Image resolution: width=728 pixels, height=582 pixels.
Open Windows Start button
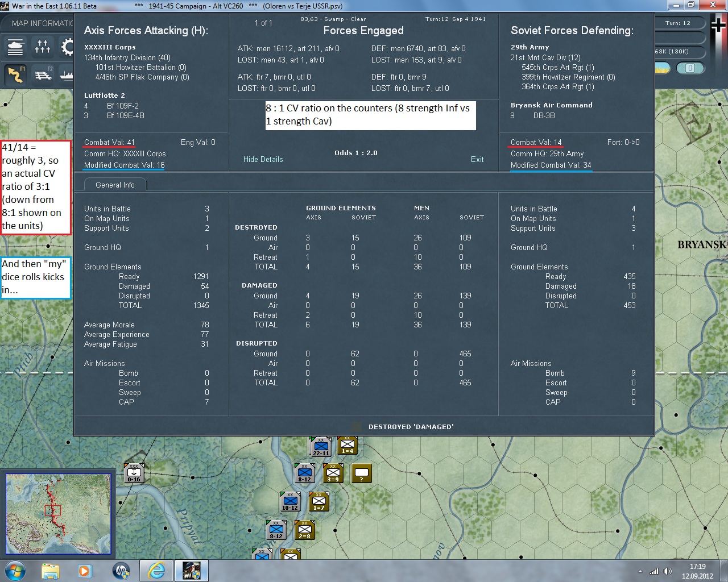pyautogui.click(x=15, y=571)
